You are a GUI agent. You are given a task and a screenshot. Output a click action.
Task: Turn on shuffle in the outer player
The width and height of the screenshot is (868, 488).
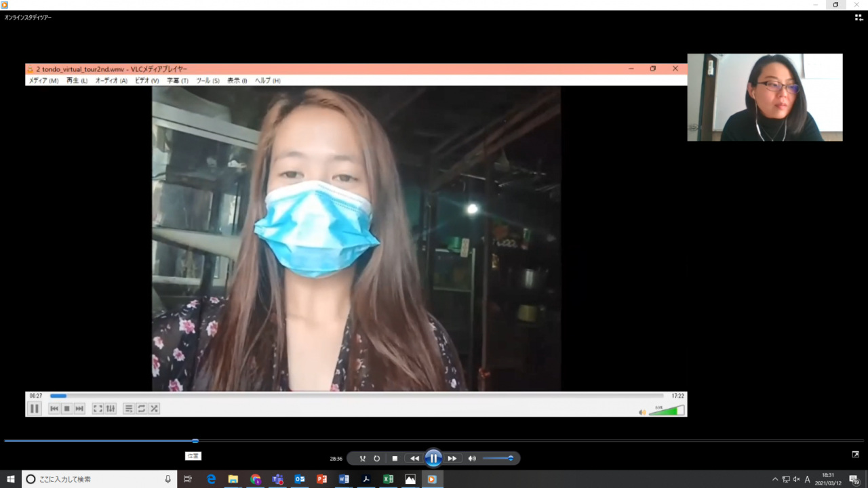click(x=363, y=459)
